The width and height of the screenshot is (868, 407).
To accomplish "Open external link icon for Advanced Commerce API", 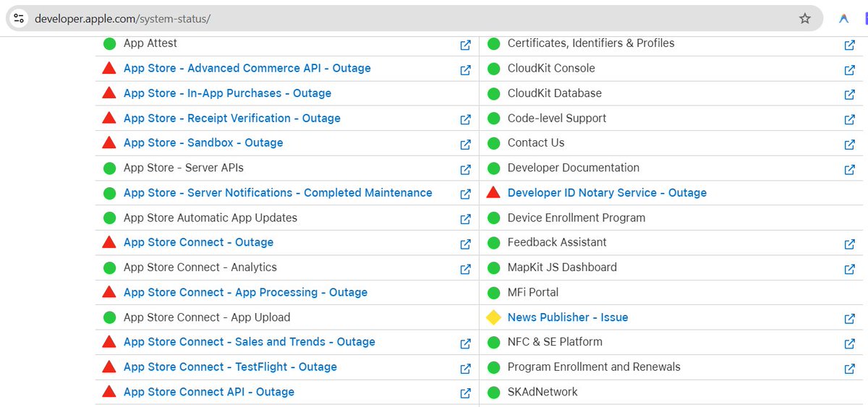I will point(466,69).
